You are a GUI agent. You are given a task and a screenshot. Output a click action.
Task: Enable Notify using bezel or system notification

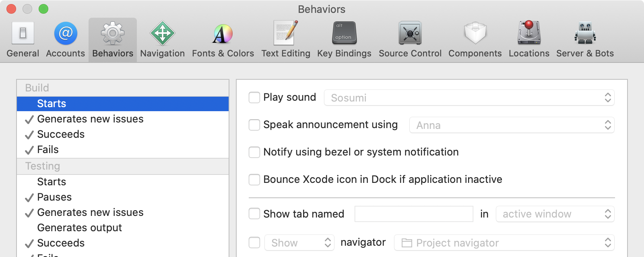coord(254,152)
